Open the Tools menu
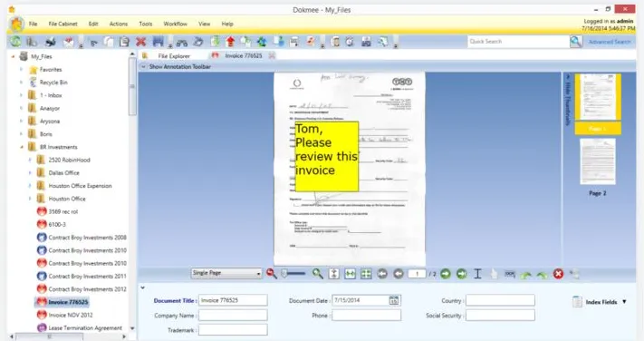This screenshot has width=644, height=341. (146, 24)
